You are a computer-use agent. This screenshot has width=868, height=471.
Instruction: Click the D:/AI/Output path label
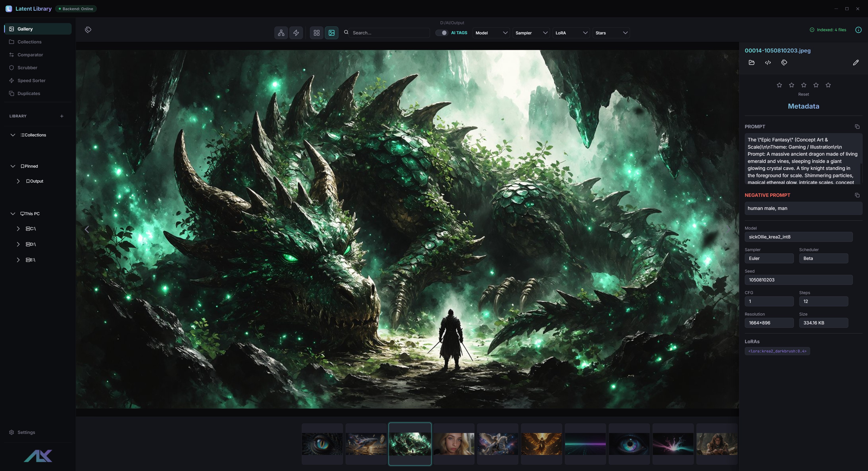452,23
